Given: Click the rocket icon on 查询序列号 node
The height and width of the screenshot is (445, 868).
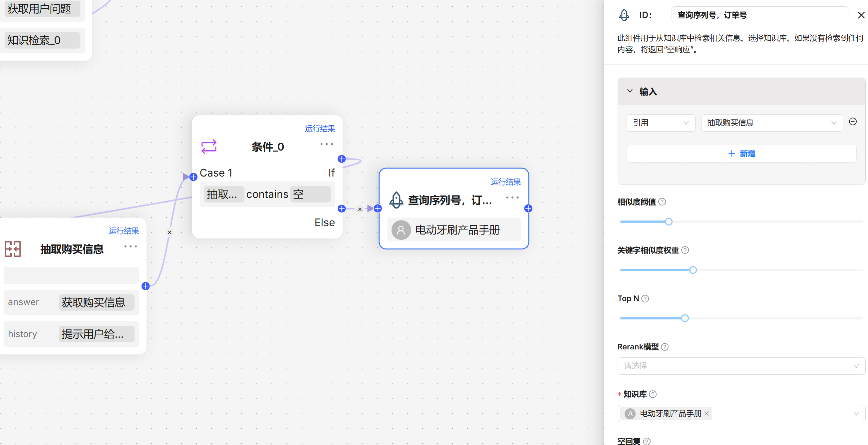Looking at the screenshot, I should pyautogui.click(x=396, y=200).
